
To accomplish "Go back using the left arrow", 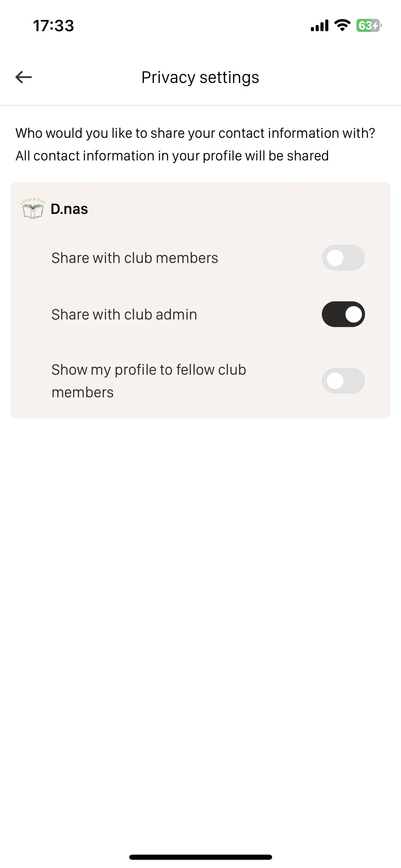I will [x=24, y=77].
